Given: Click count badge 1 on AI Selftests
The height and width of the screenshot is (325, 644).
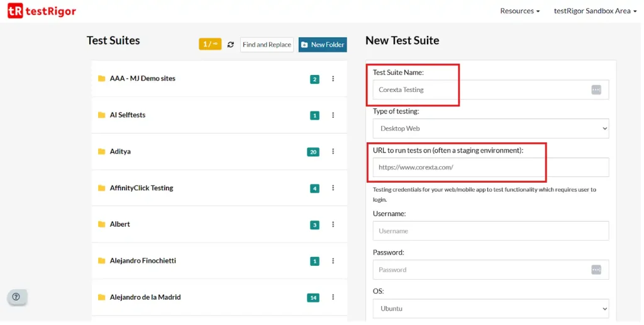Looking at the screenshot, I should click(x=314, y=116).
